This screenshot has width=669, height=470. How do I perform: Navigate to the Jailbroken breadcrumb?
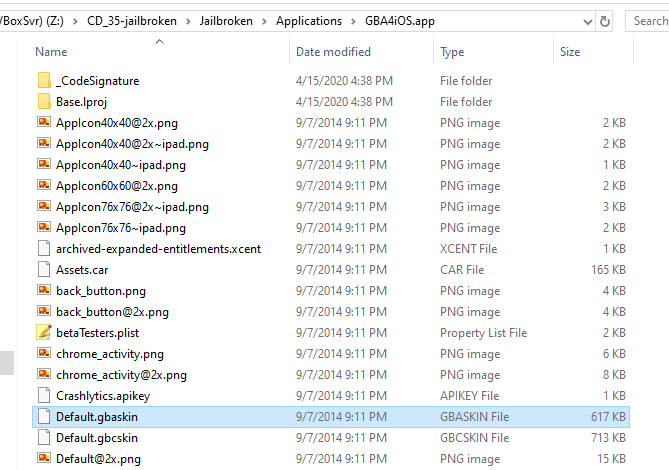coord(226,21)
